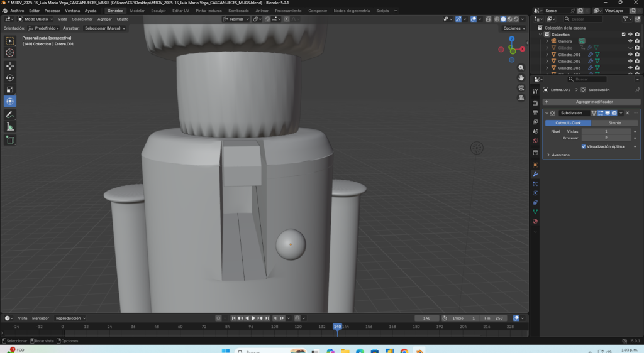Select the Add Cube tool
The image size is (644, 353).
pyautogui.click(x=10, y=140)
